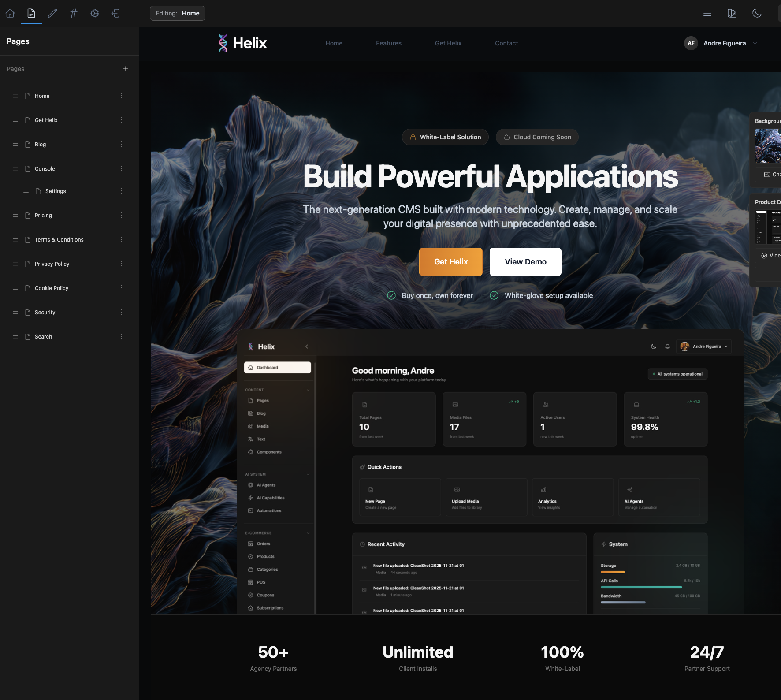Open options menu for Settings page row

pos(122,191)
